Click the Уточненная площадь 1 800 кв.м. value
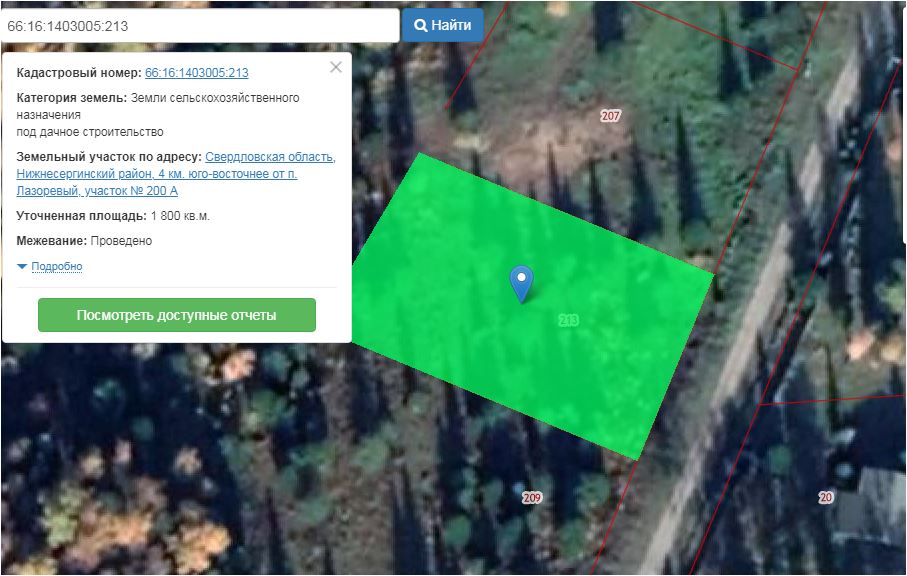Viewport: 907px width, 576px height. pyautogui.click(x=180, y=216)
